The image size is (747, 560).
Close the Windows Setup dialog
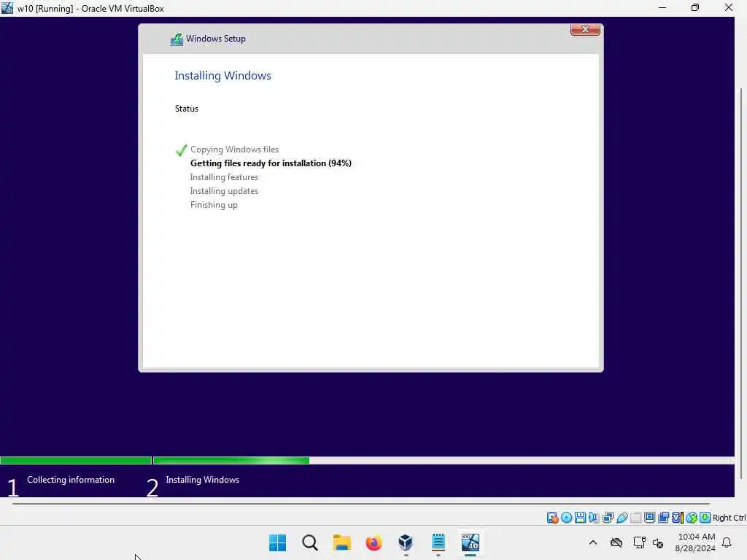pos(585,29)
